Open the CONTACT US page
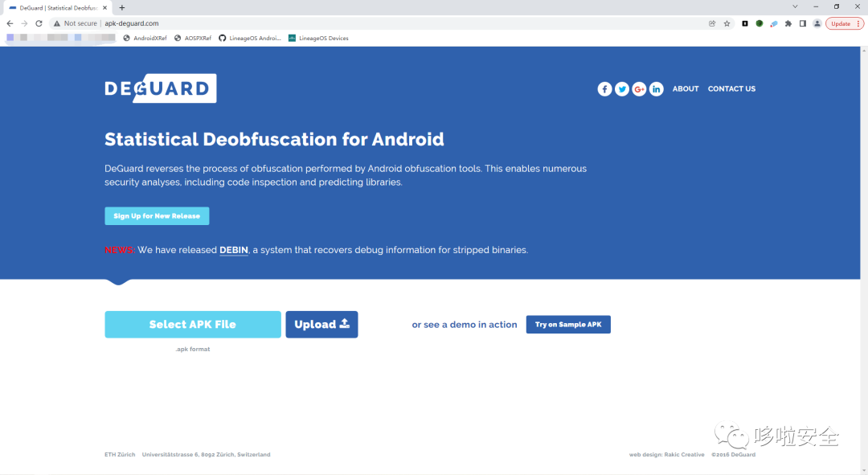 click(x=731, y=88)
